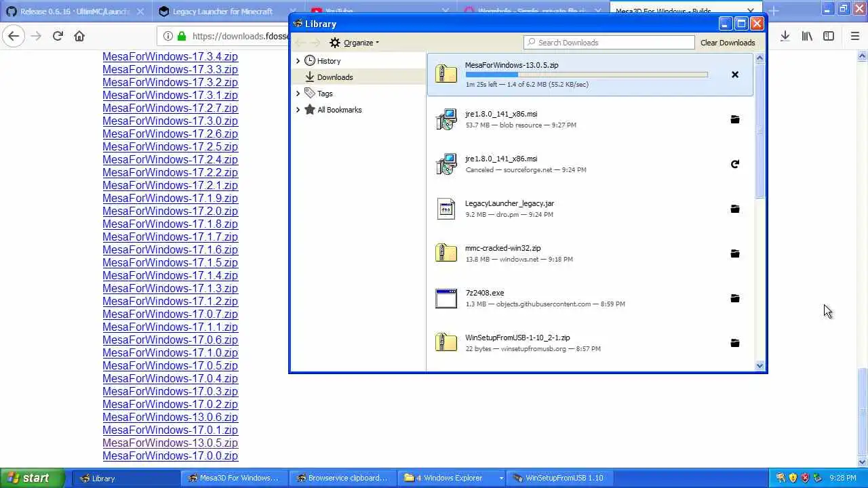Select Downloads in the Library sidebar
The image size is (868, 488).
335,77
